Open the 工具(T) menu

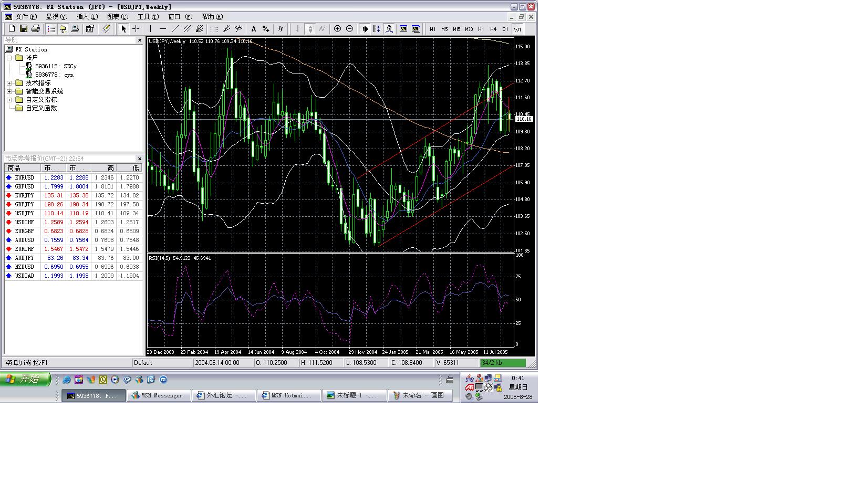tap(148, 17)
